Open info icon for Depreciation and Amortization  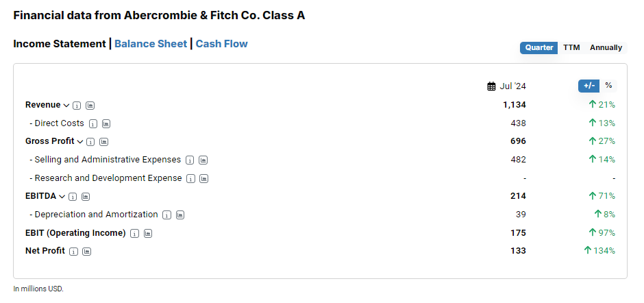pos(166,215)
